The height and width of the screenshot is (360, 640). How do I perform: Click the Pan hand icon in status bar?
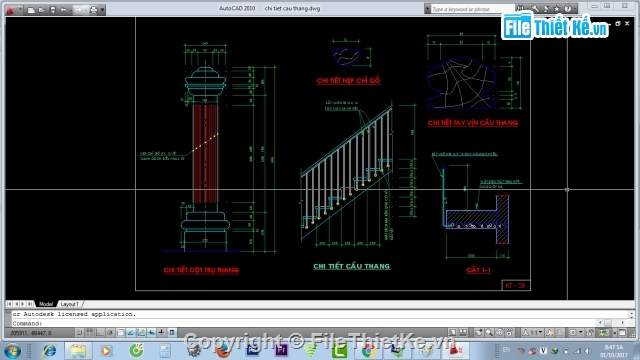click(479, 333)
